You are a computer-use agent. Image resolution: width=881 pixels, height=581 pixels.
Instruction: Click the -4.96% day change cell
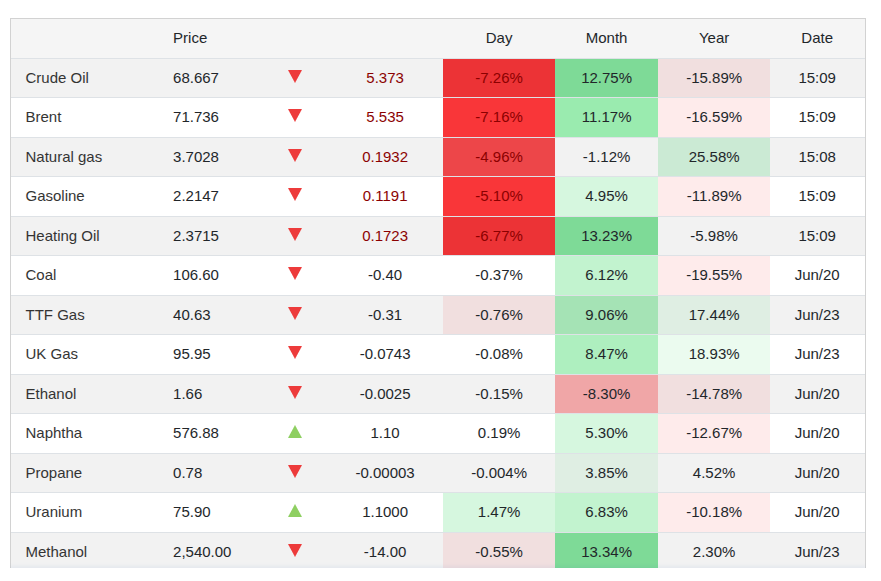499,157
